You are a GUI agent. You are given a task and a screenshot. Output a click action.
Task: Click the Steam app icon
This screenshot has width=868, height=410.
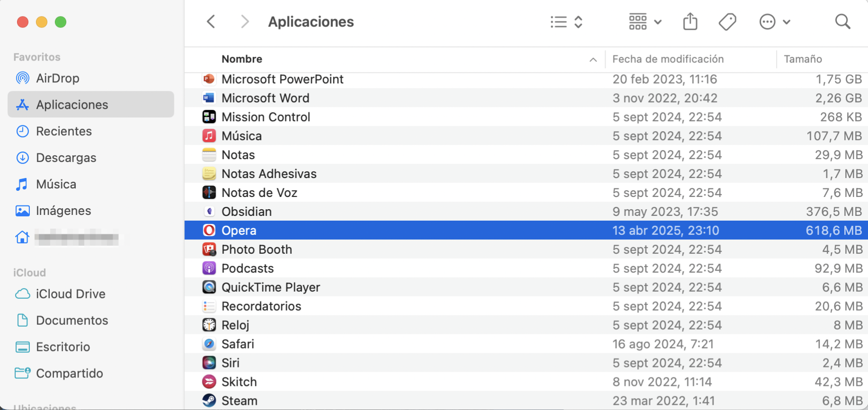[x=209, y=401]
